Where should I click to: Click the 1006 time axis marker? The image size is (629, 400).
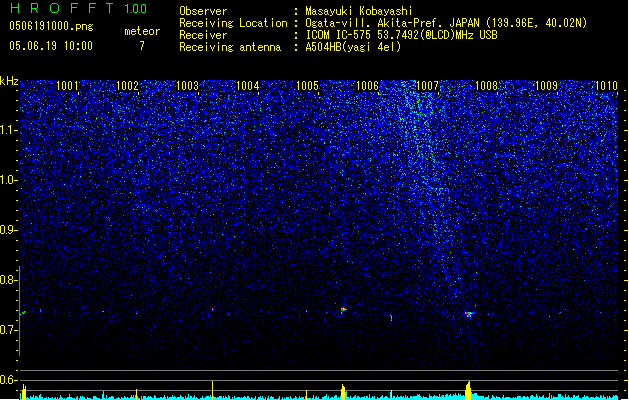(x=367, y=85)
